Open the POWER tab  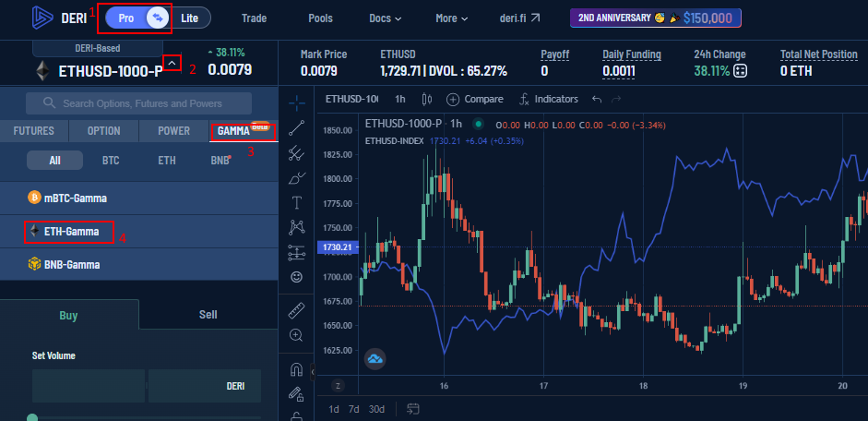[173, 131]
